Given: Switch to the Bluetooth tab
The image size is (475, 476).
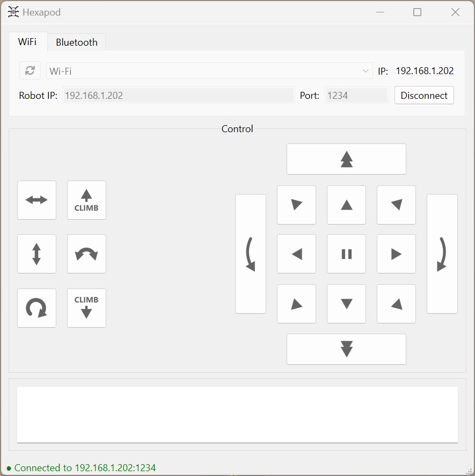Looking at the screenshot, I should tap(76, 42).
